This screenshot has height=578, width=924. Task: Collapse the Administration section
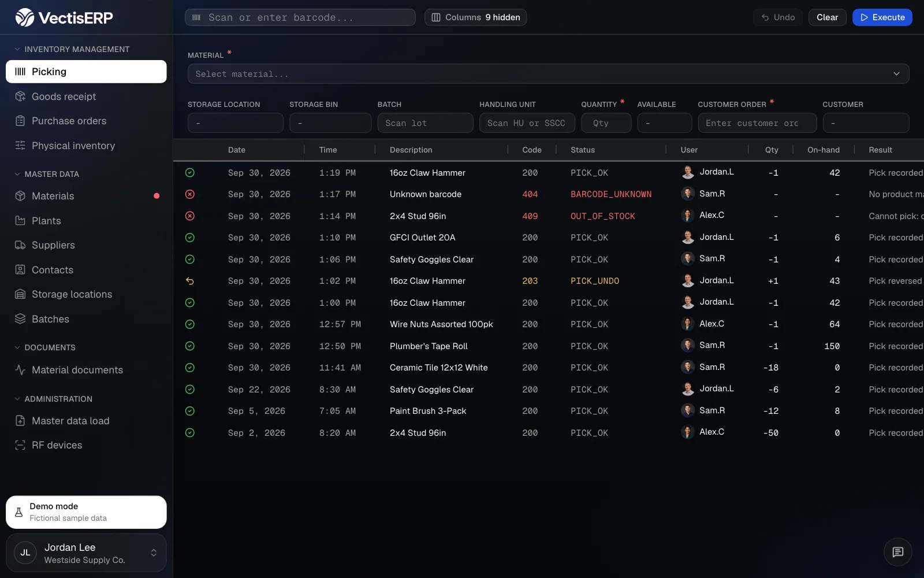pos(53,399)
